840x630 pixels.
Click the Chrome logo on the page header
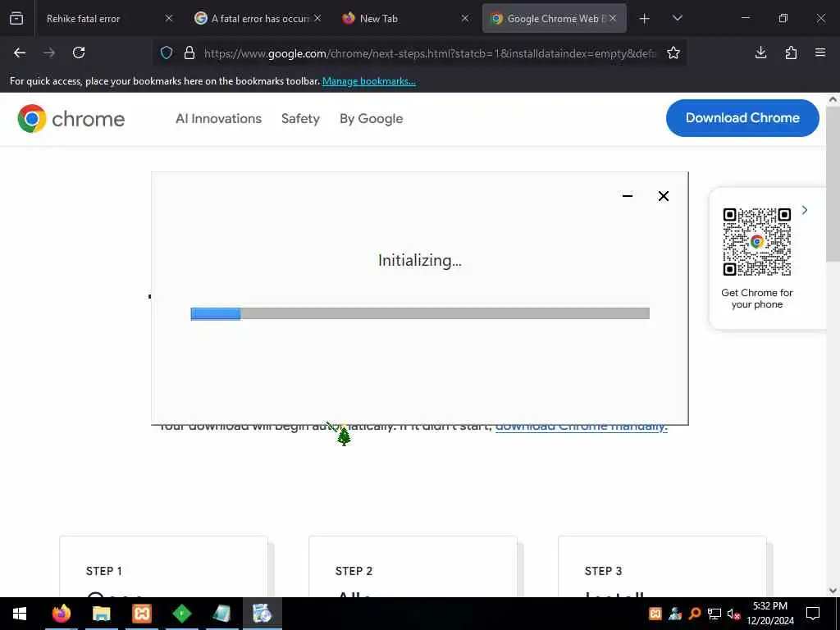(71, 118)
